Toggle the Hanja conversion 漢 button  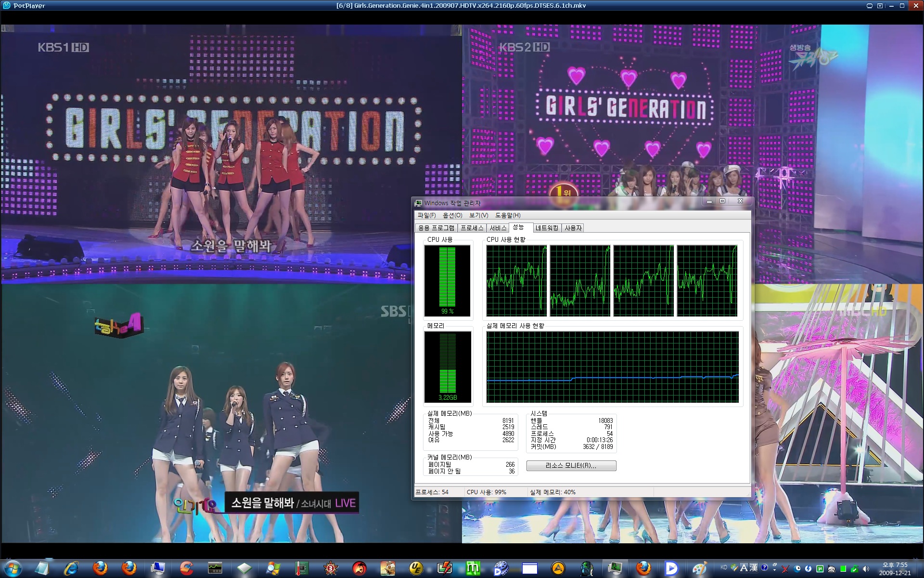point(754,568)
